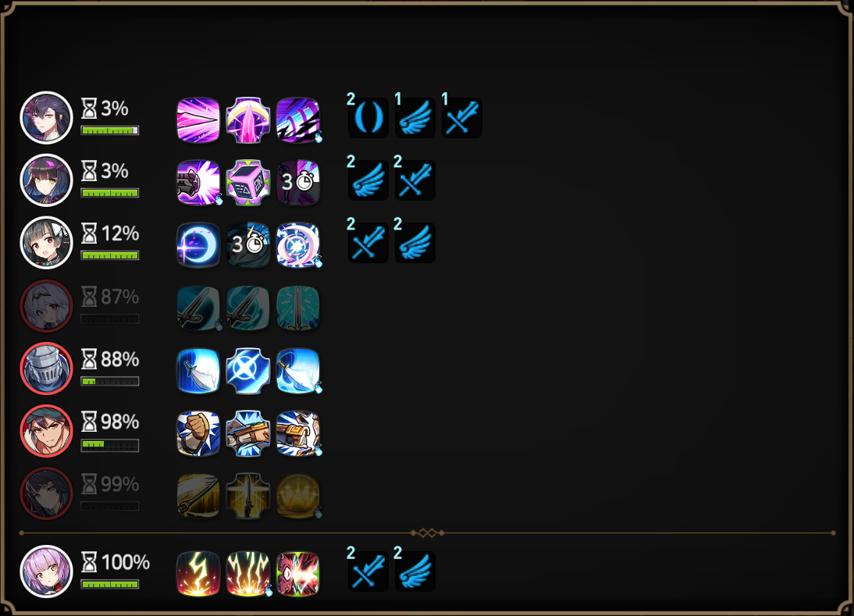Select the red eye blast skill icon

click(x=298, y=574)
